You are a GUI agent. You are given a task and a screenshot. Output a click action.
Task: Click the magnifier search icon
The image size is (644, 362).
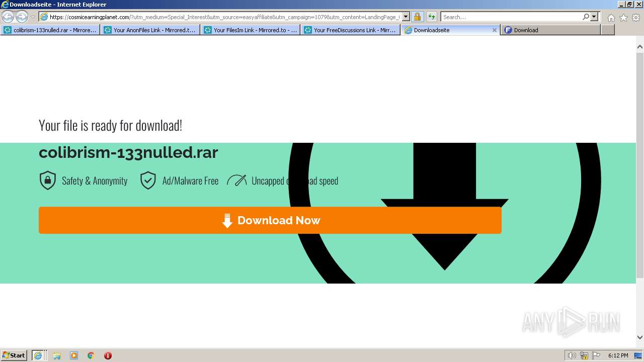point(586,17)
